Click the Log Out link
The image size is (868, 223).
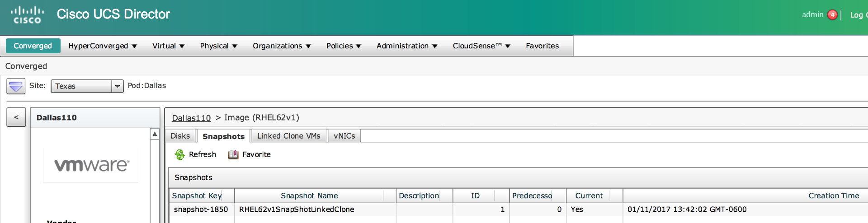[x=859, y=15]
